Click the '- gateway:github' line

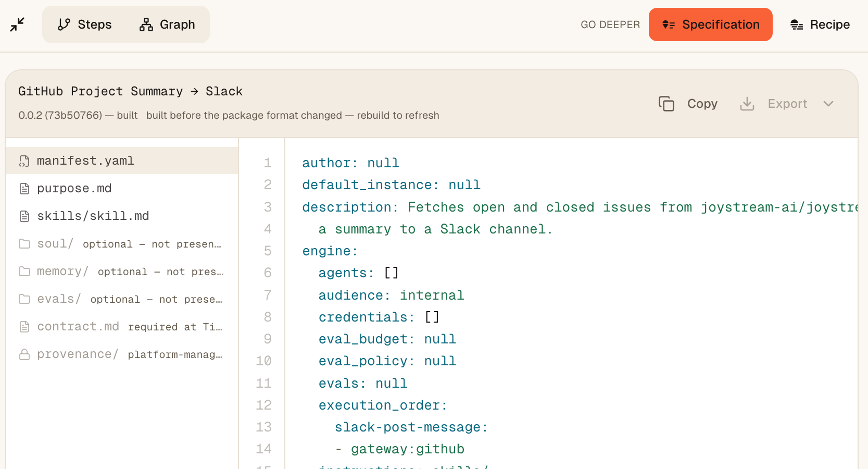coord(399,449)
